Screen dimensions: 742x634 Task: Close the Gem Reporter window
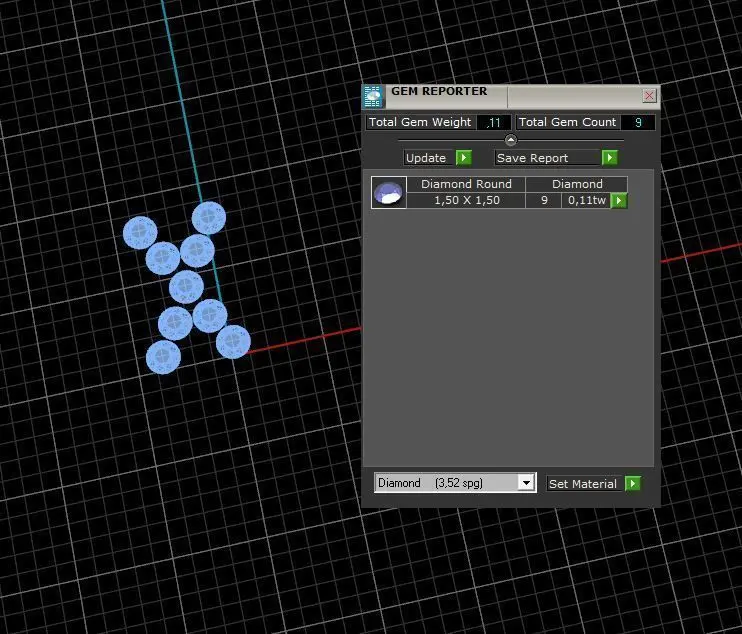(649, 96)
